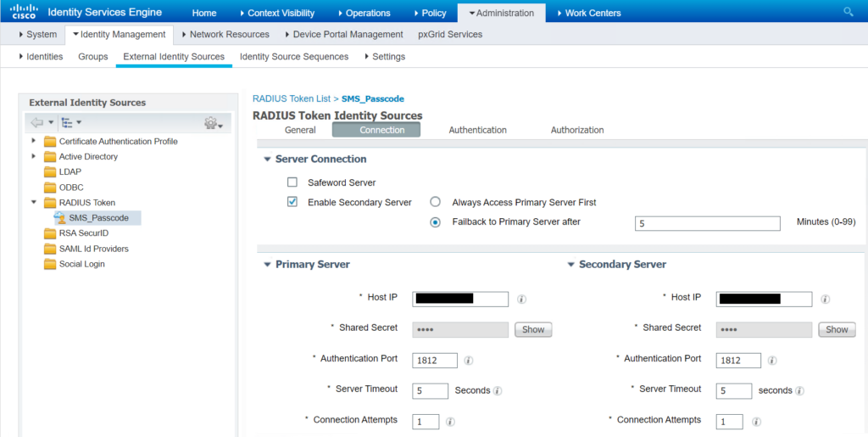Click info icon next to Secondary Authentication Port
The image size is (868, 437).
[772, 361]
